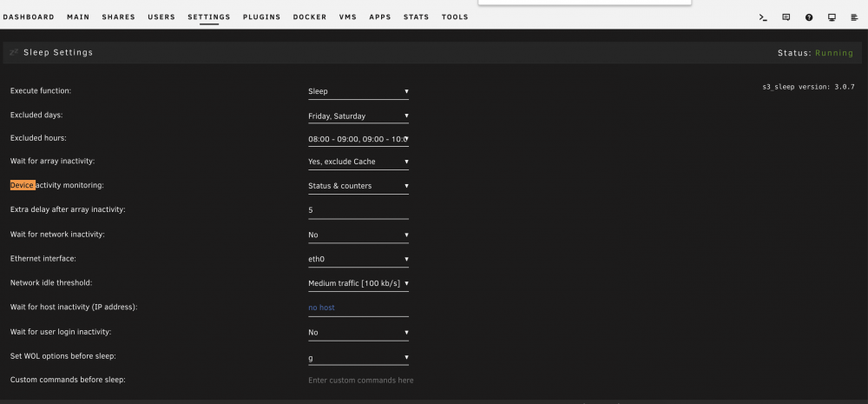Open the system log icon
The image size is (868, 404).
point(854,17)
